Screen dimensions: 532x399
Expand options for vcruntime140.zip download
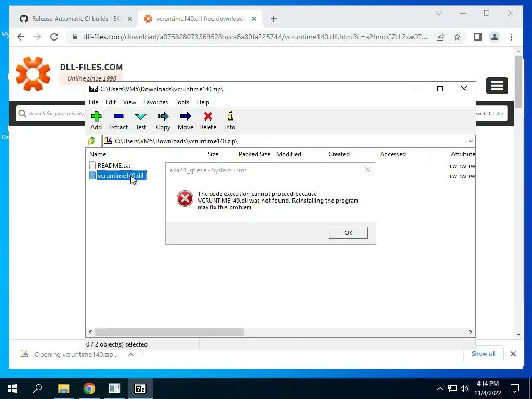point(131,354)
